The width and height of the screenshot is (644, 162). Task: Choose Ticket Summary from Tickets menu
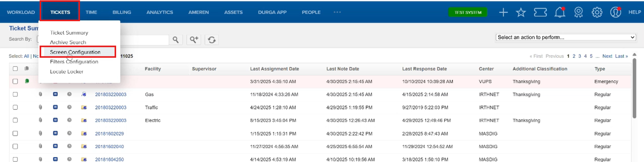click(69, 33)
